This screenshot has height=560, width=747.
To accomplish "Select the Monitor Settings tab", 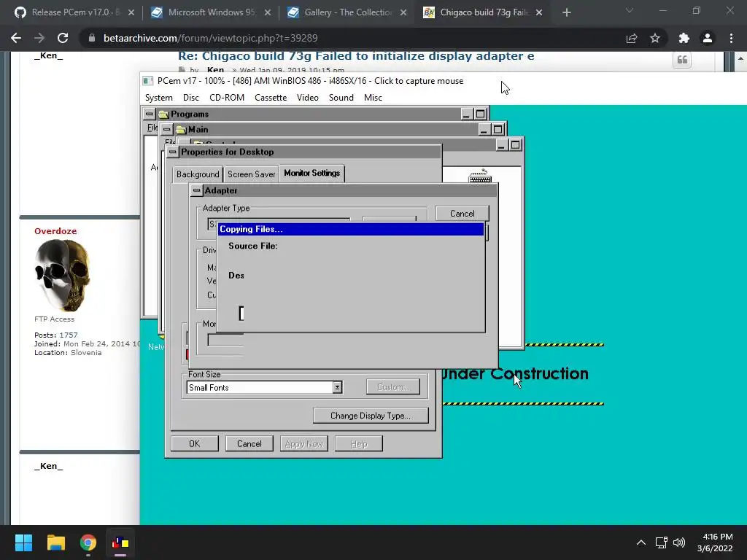I will point(312,173).
